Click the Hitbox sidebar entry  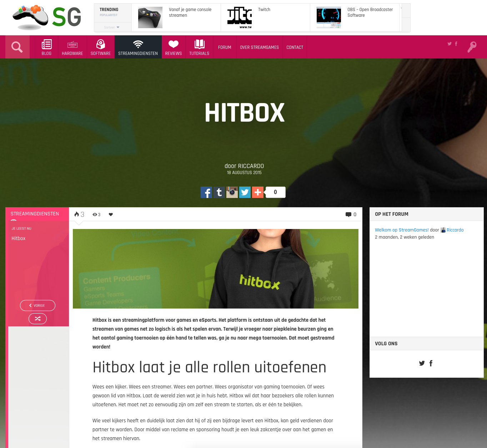click(19, 238)
